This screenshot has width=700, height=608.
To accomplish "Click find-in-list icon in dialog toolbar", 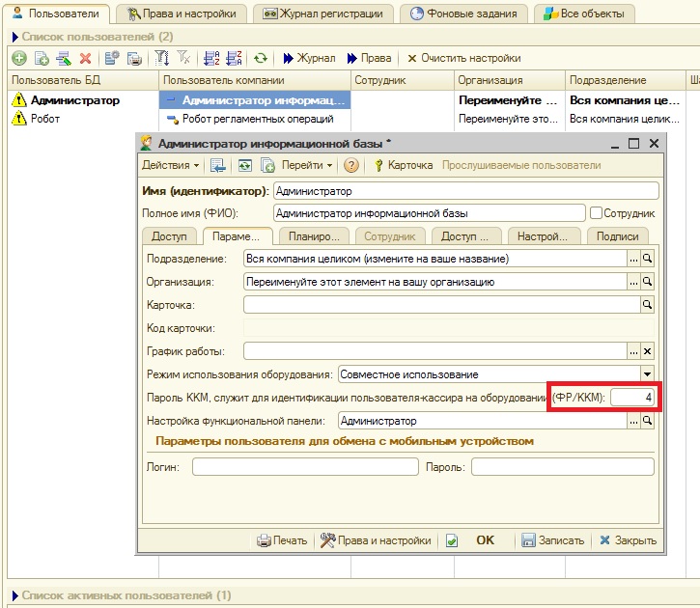I will (x=218, y=165).
